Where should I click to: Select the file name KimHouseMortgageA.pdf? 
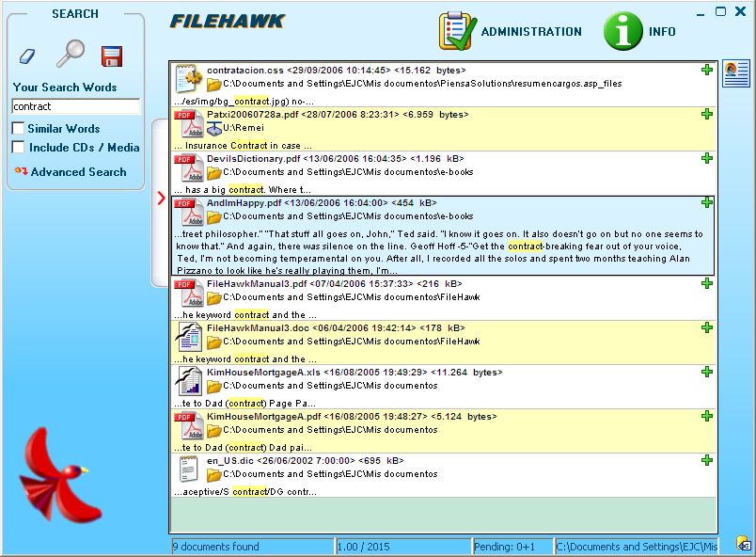click(263, 417)
